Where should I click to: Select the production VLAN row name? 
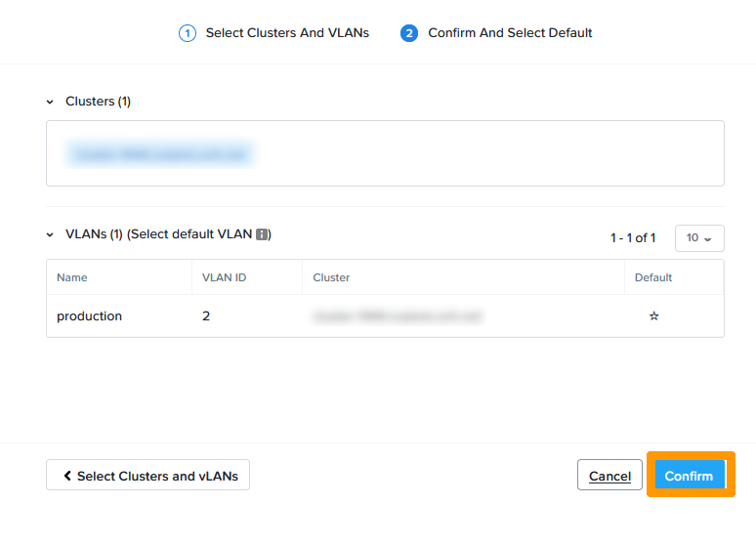click(89, 316)
